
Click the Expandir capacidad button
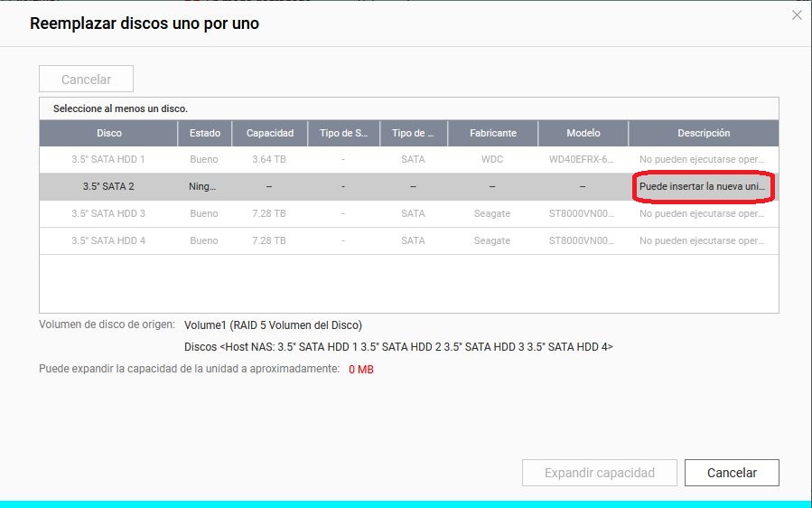(x=599, y=473)
